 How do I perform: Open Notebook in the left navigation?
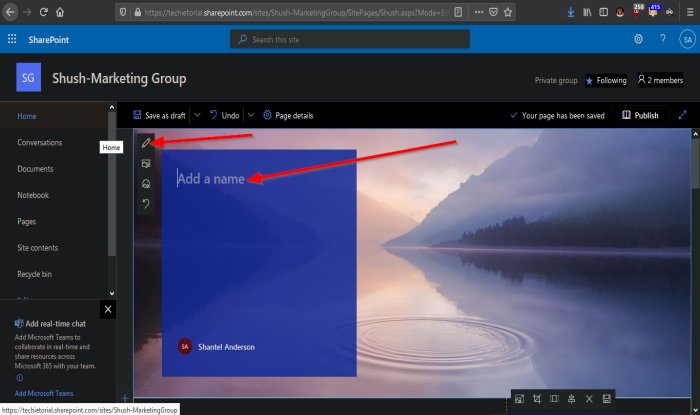tap(33, 195)
